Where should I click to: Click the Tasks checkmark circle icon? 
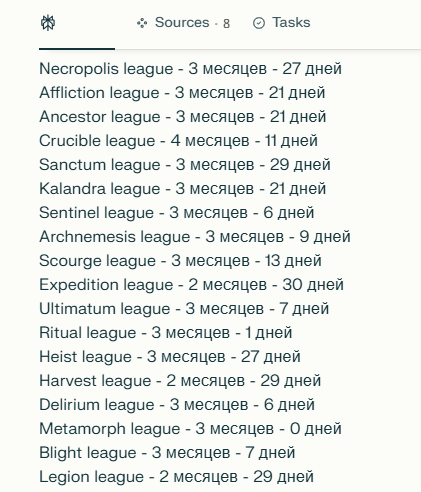point(259,23)
